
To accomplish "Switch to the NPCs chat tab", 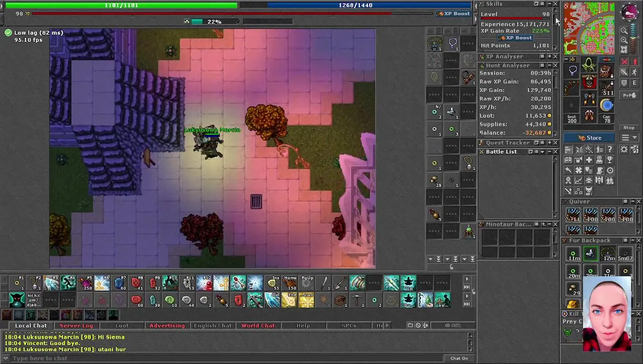I will (348, 326).
